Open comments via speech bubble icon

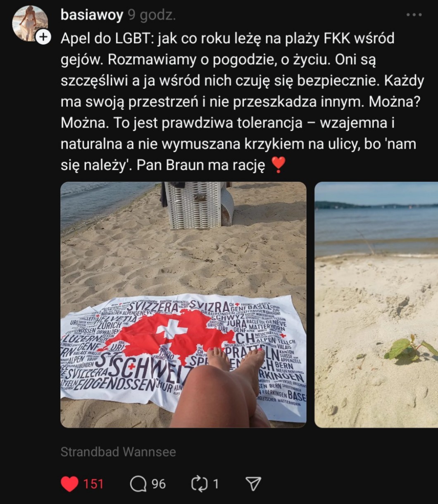coord(138,484)
